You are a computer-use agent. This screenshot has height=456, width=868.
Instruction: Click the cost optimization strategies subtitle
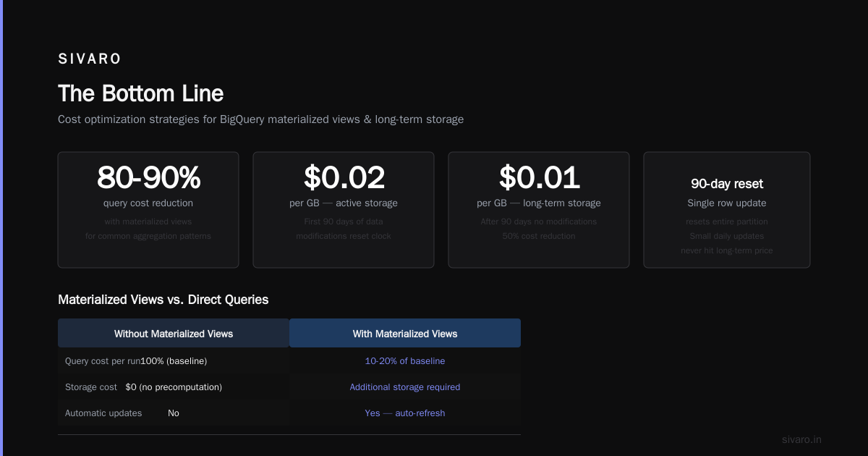[x=260, y=119]
